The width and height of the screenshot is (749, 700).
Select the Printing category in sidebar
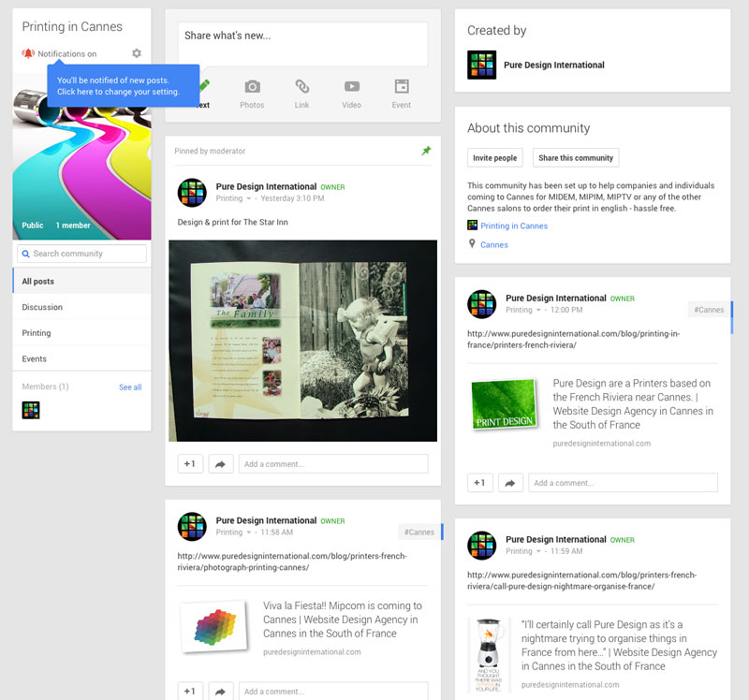click(x=81, y=333)
